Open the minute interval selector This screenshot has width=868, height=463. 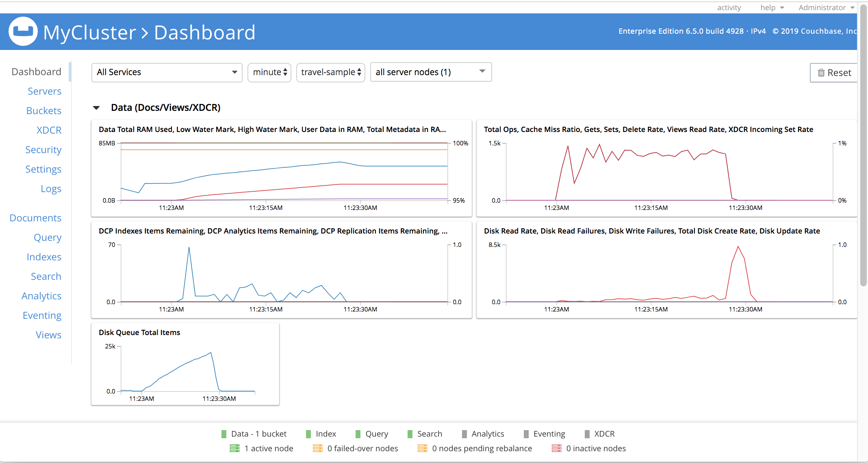point(269,72)
